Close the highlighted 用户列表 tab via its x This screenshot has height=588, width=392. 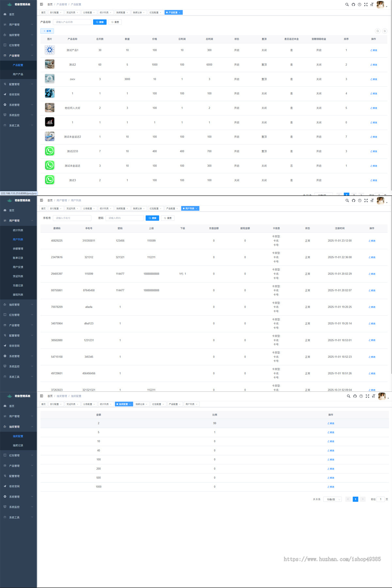tap(196, 208)
